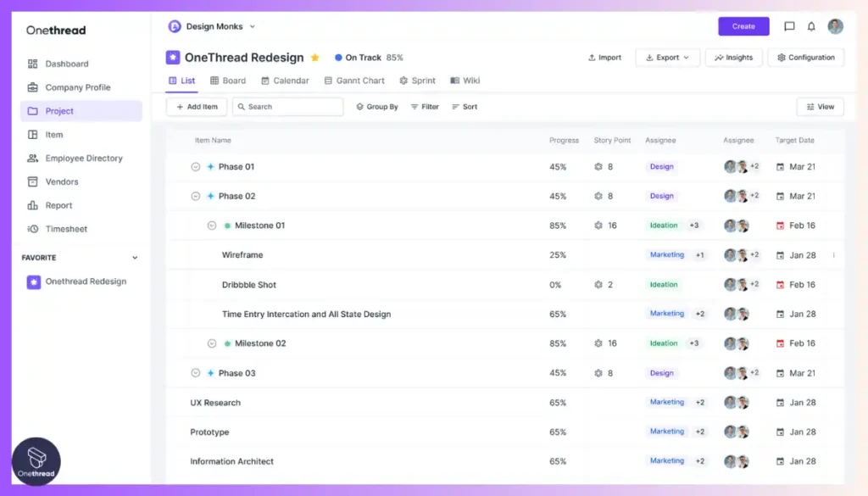Open Item section in sidebar
The image size is (868, 496).
tap(45, 135)
